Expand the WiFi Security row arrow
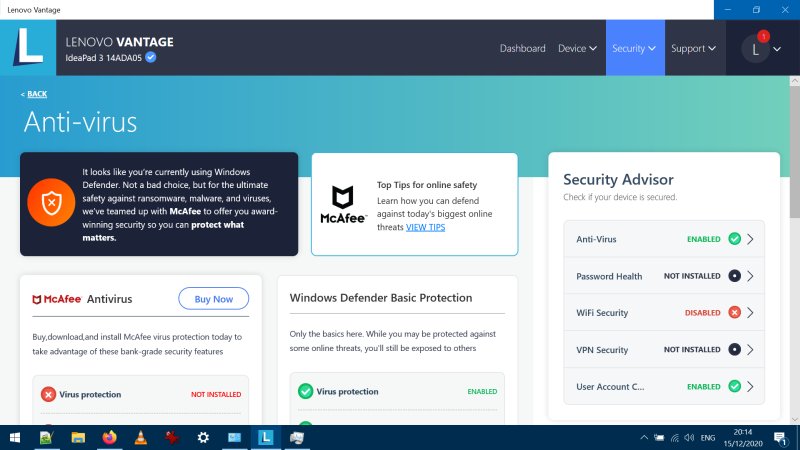The height and width of the screenshot is (450, 800). [x=750, y=313]
